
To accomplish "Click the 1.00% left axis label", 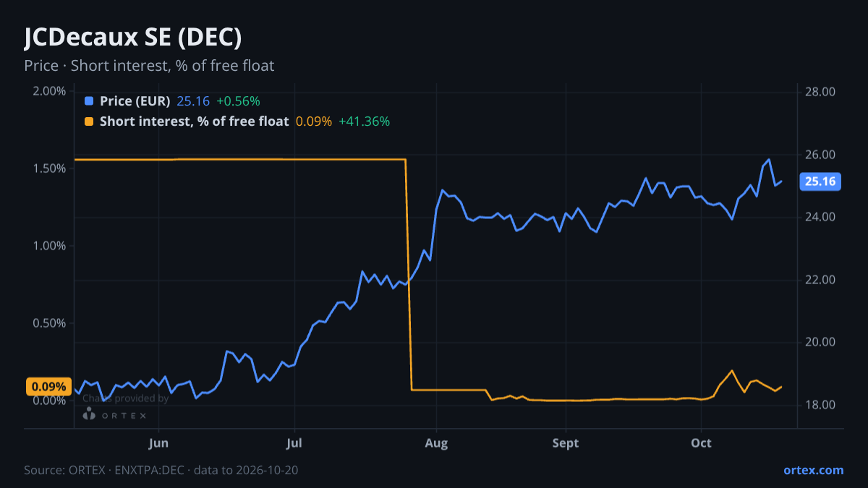I will coord(49,246).
